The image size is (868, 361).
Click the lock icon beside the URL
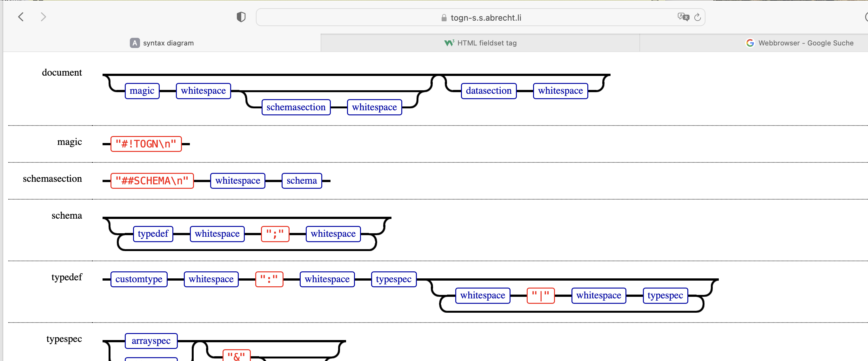pos(444,18)
